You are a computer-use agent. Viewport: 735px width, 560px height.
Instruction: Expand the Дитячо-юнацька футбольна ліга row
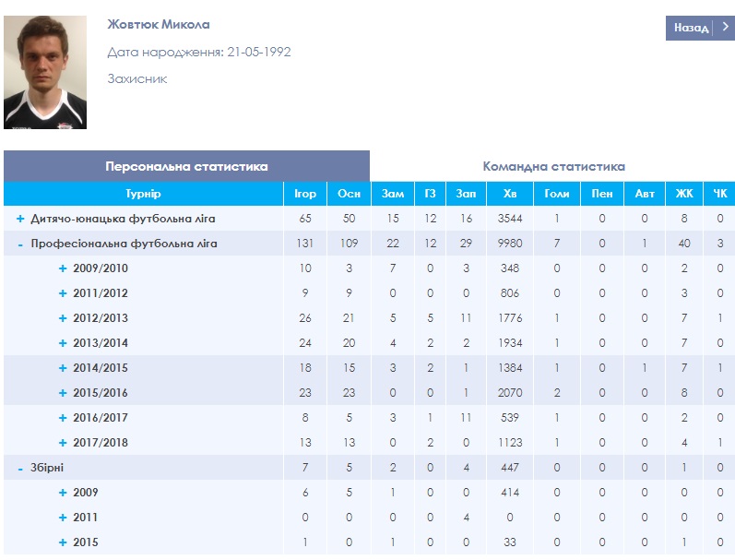pyautogui.click(x=20, y=219)
